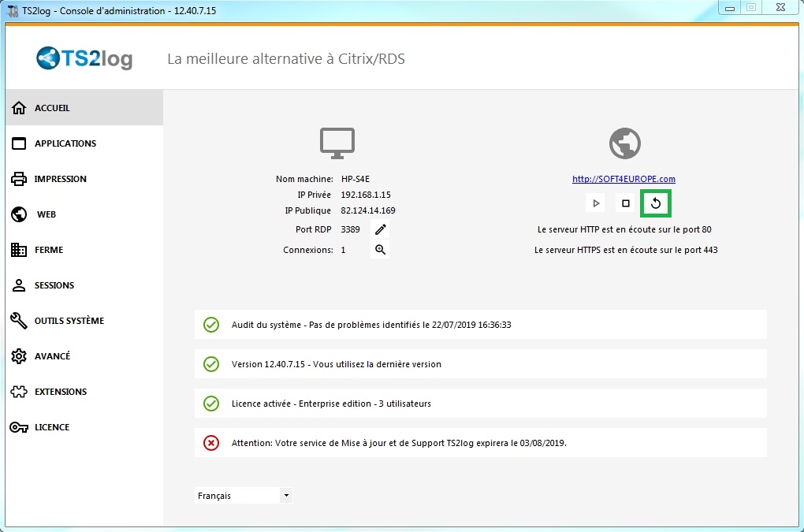
Task: Click the green check icon beside Audit
Action: tap(211, 325)
